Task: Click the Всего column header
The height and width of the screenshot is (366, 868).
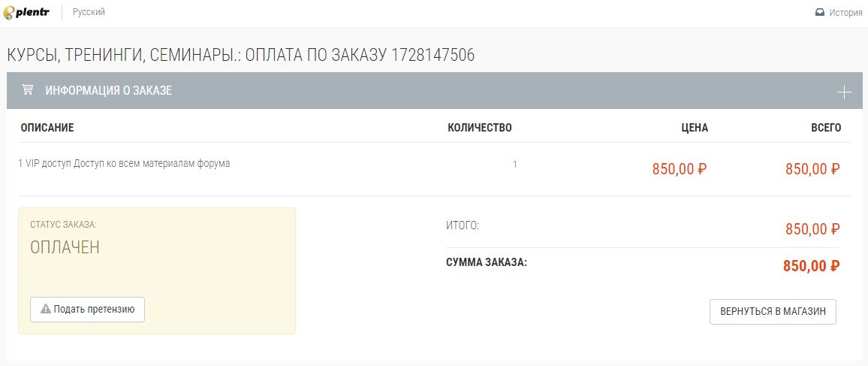Action: (x=826, y=128)
